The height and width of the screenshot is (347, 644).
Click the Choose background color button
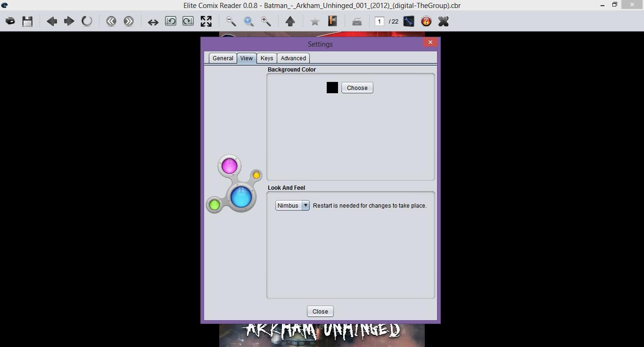click(357, 88)
